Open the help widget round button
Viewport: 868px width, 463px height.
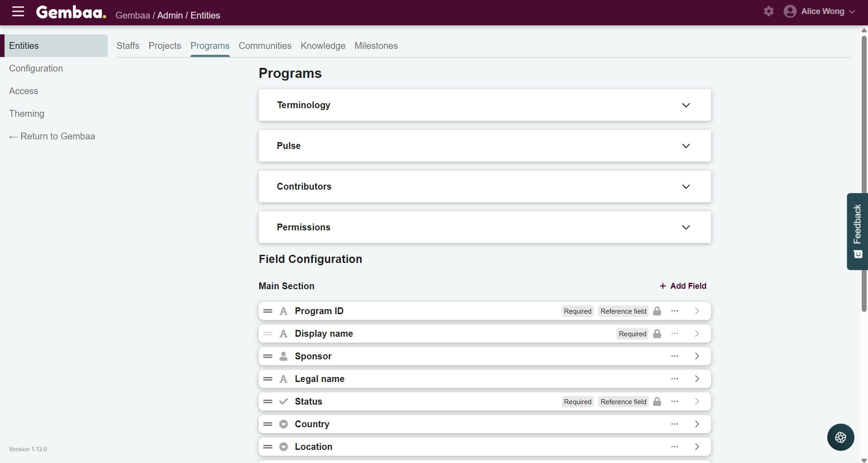840,437
